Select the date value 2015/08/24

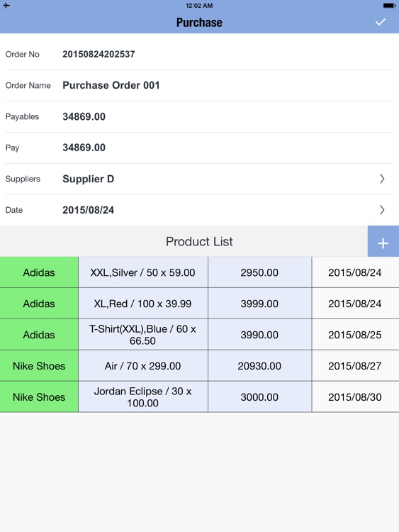[88, 210]
